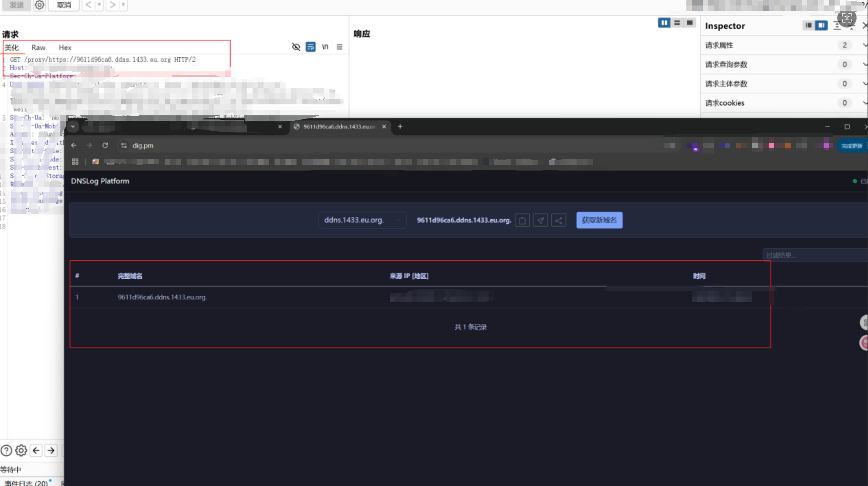
Task: Switch to the 美化 pretty tab
Action: tap(12, 48)
